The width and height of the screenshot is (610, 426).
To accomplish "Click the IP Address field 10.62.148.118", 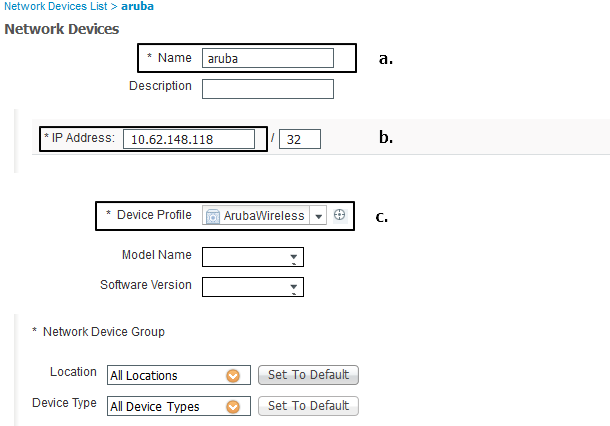I will click(189, 139).
